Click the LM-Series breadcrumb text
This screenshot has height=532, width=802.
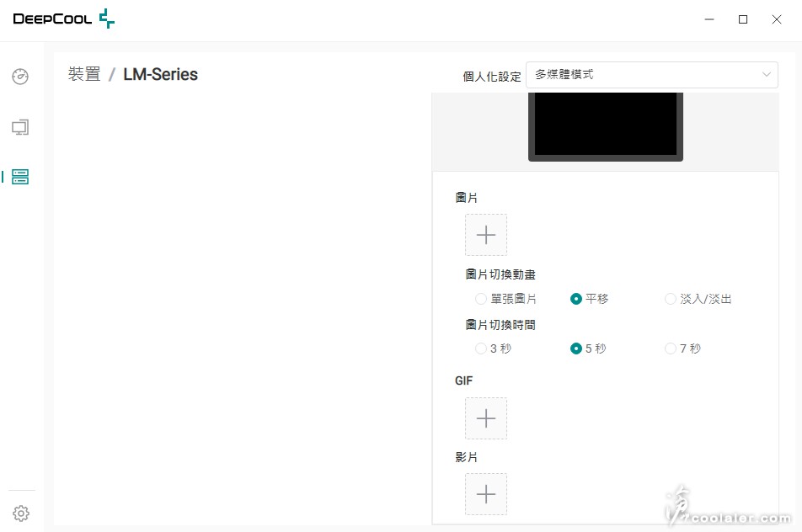click(161, 74)
